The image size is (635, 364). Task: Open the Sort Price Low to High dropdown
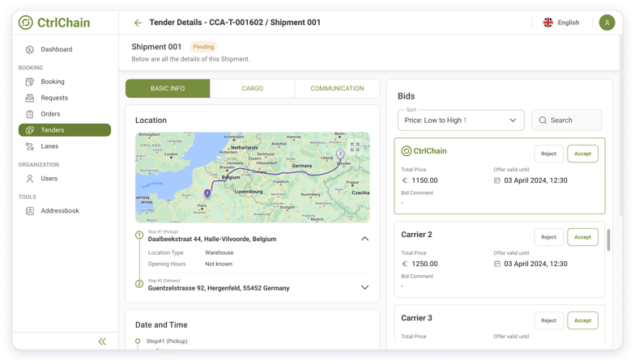[x=461, y=120]
